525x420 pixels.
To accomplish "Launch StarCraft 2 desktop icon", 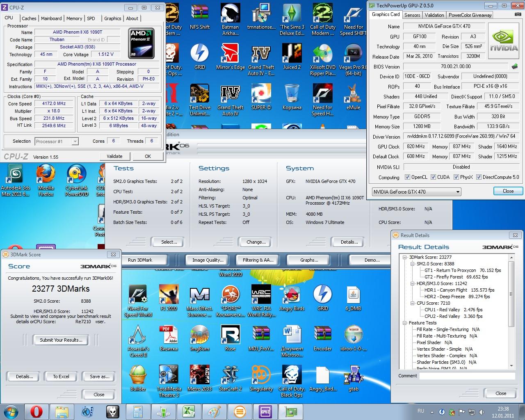I will [230, 378].
